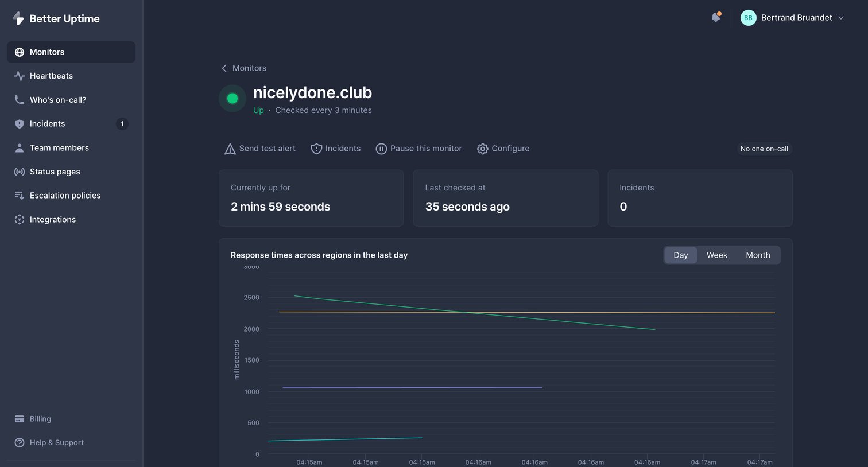Click 'Checked every 3 minutes' text

click(x=323, y=110)
